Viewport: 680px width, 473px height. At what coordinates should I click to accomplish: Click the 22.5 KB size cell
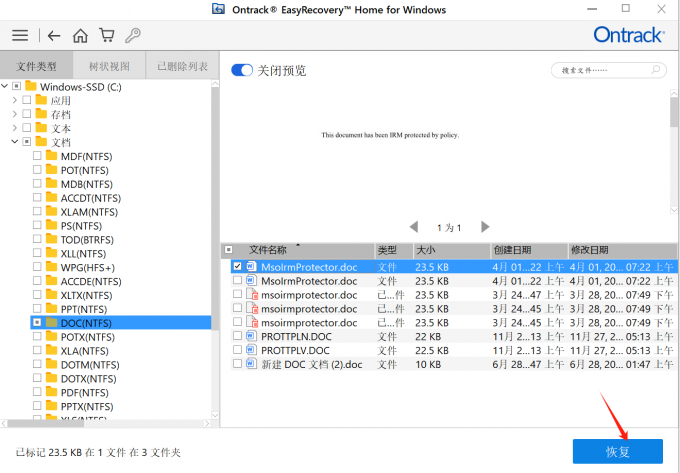(x=432, y=350)
